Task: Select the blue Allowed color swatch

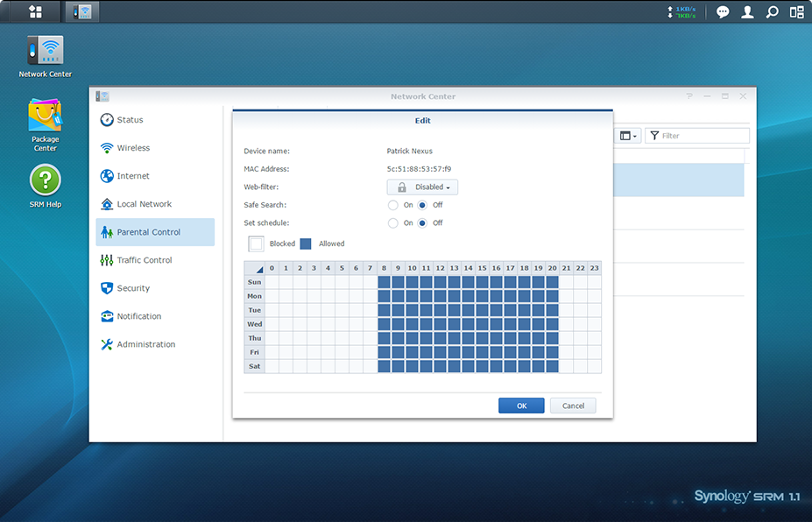Action: tap(306, 243)
